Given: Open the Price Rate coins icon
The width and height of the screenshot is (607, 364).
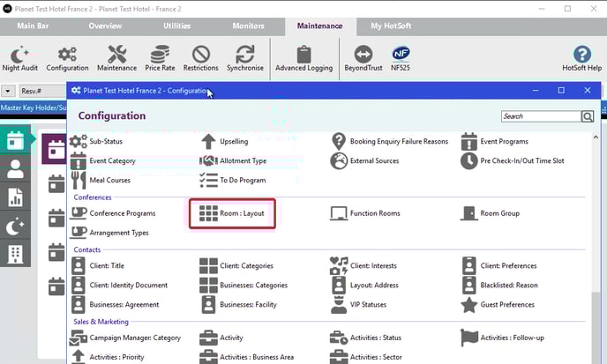Looking at the screenshot, I should (x=160, y=58).
